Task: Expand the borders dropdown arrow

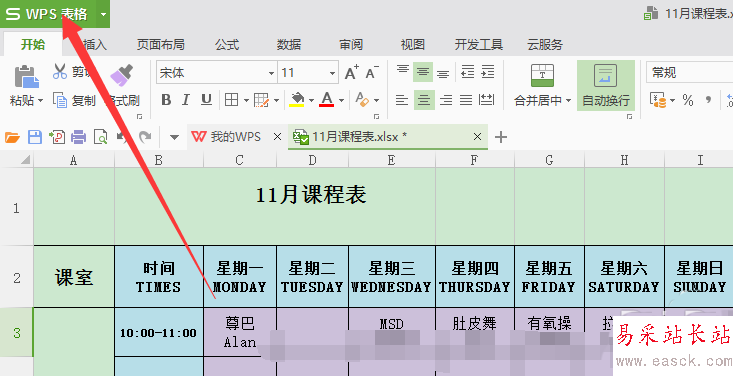Action: [x=246, y=100]
